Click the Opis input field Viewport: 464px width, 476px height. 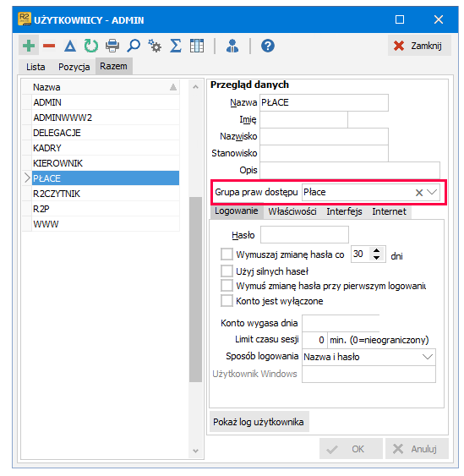pyautogui.click(x=350, y=170)
